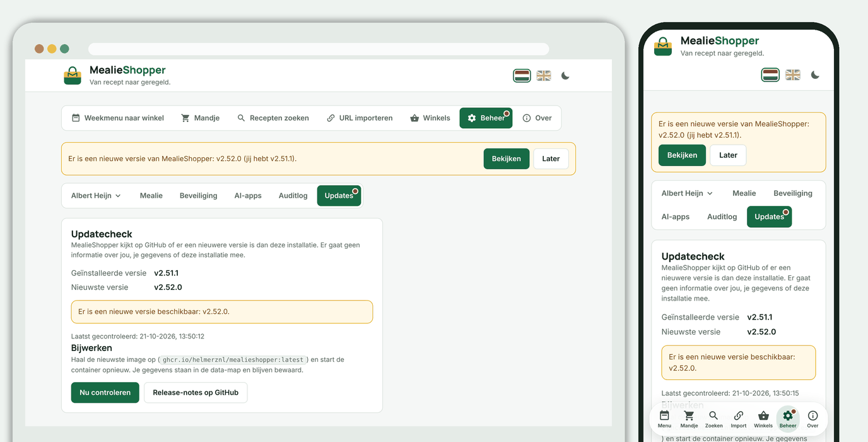Switch to English flag in mobile header
This screenshot has height=442, width=868.
793,75
